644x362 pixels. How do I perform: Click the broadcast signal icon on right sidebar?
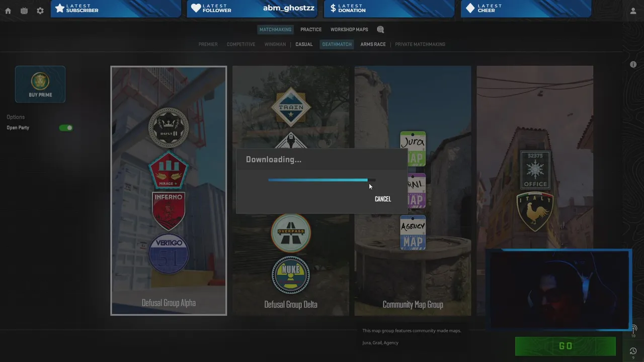tap(633, 328)
